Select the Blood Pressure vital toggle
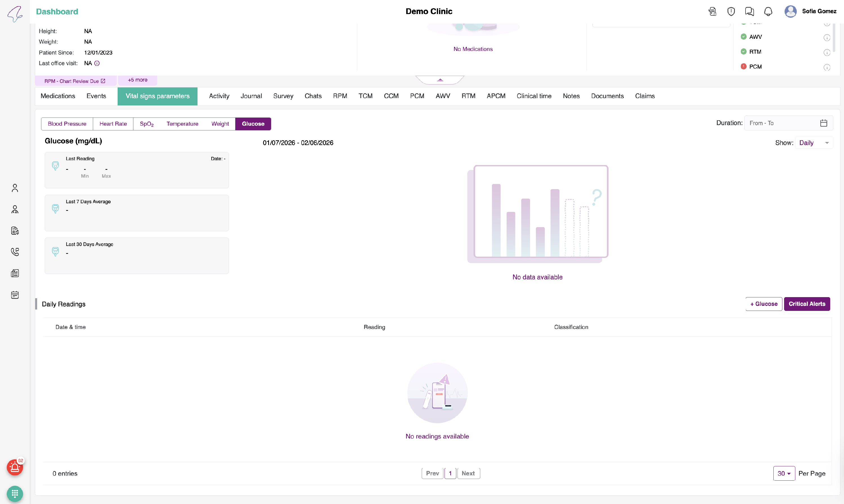Viewport: 844px width, 504px height. (67, 124)
